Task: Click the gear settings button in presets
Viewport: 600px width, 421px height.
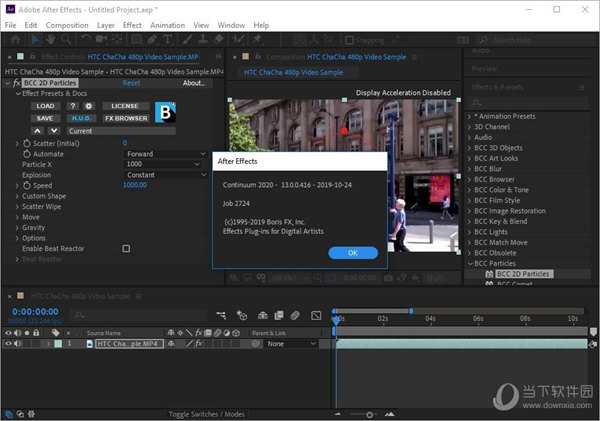Action: [89, 106]
